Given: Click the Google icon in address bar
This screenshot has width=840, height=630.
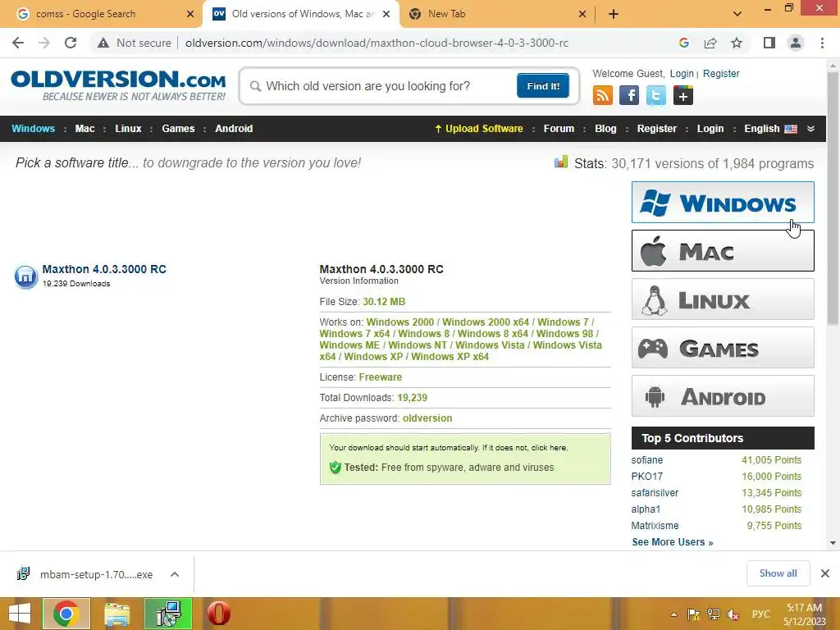Looking at the screenshot, I should click(683, 43).
